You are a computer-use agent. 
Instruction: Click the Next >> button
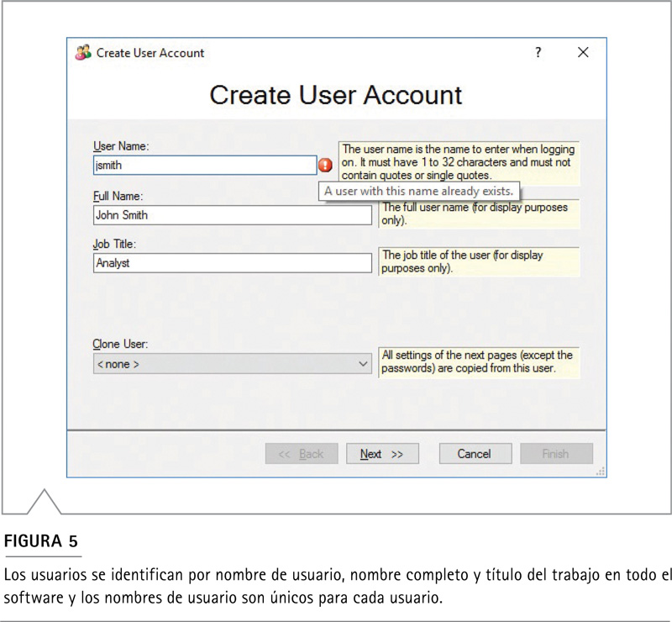tap(382, 454)
